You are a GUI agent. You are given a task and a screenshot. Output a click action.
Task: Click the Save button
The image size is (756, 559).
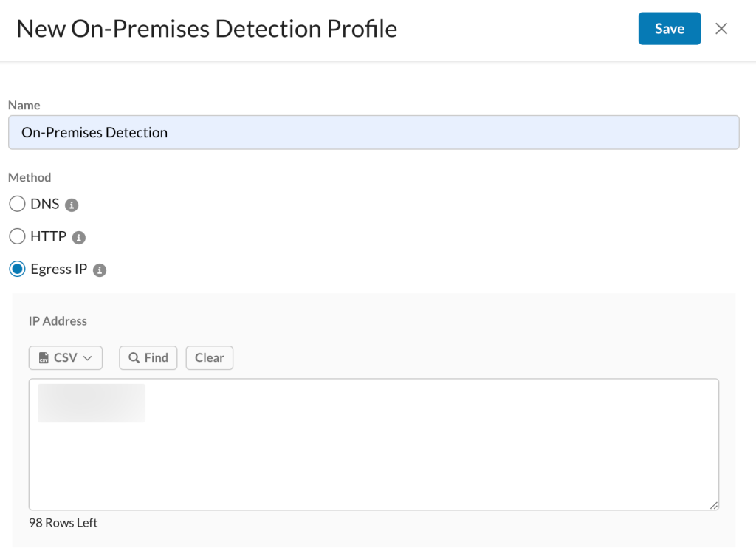tap(669, 29)
